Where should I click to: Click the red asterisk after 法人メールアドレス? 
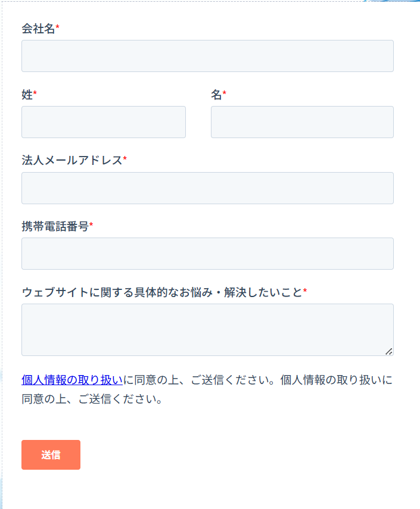[x=125, y=160]
